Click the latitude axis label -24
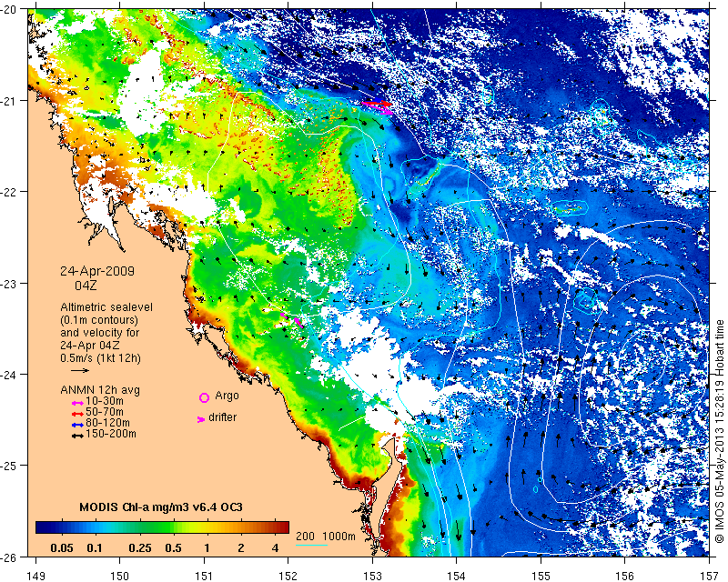 pos(9,374)
